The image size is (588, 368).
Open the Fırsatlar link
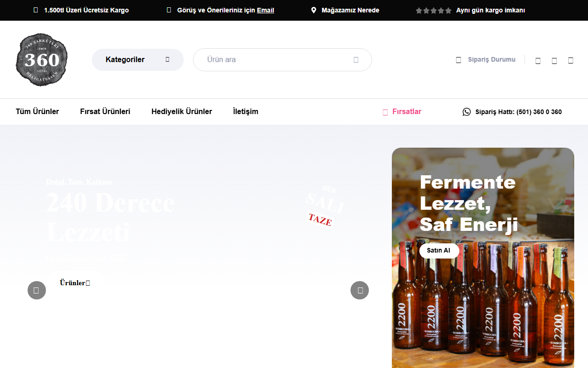point(407,111)
